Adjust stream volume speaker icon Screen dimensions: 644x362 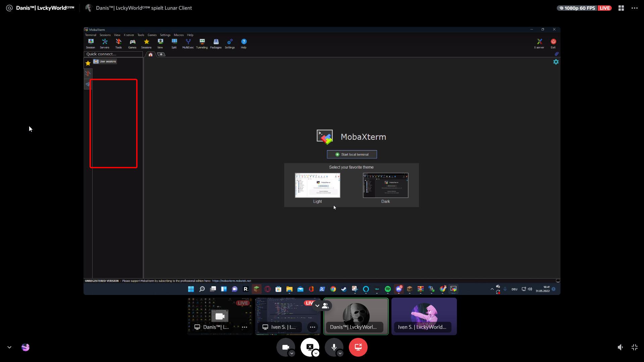click(x=620, y=347)
